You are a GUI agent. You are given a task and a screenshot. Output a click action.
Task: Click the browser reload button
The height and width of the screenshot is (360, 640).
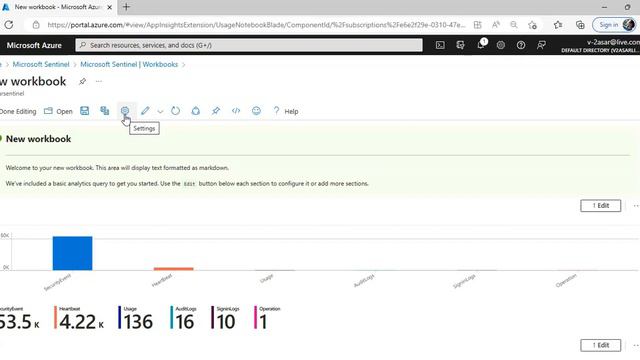(x=9, y=25)
